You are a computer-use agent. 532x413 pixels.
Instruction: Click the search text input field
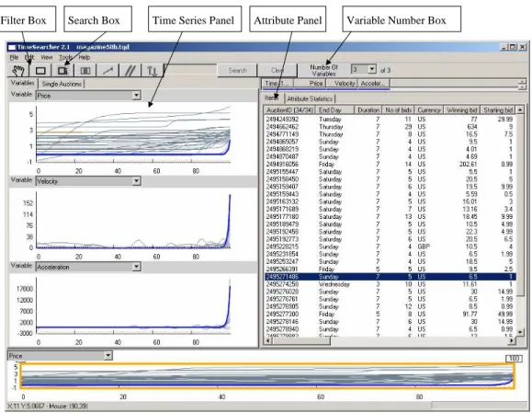point(190,70)
